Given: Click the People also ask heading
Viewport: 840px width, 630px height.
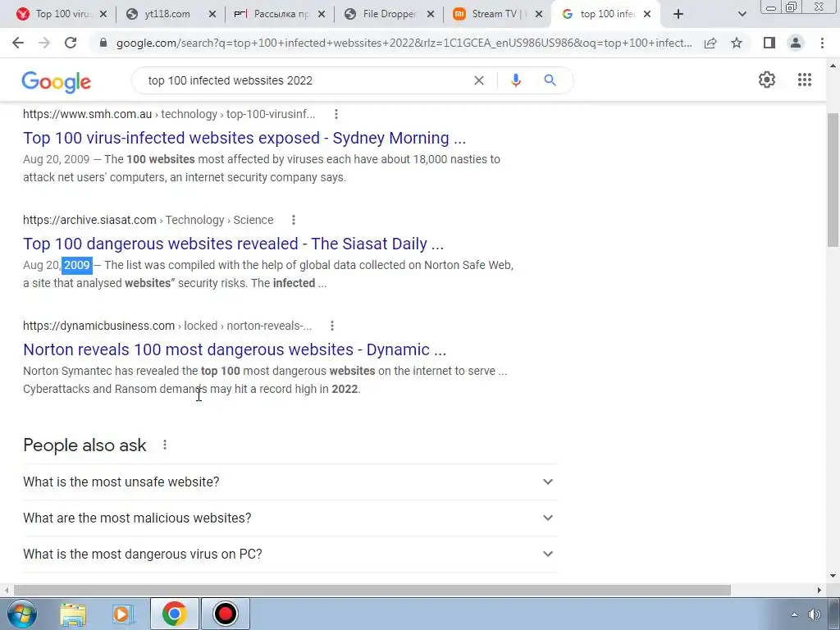Looking at the screenshot, I should point(84,445).
